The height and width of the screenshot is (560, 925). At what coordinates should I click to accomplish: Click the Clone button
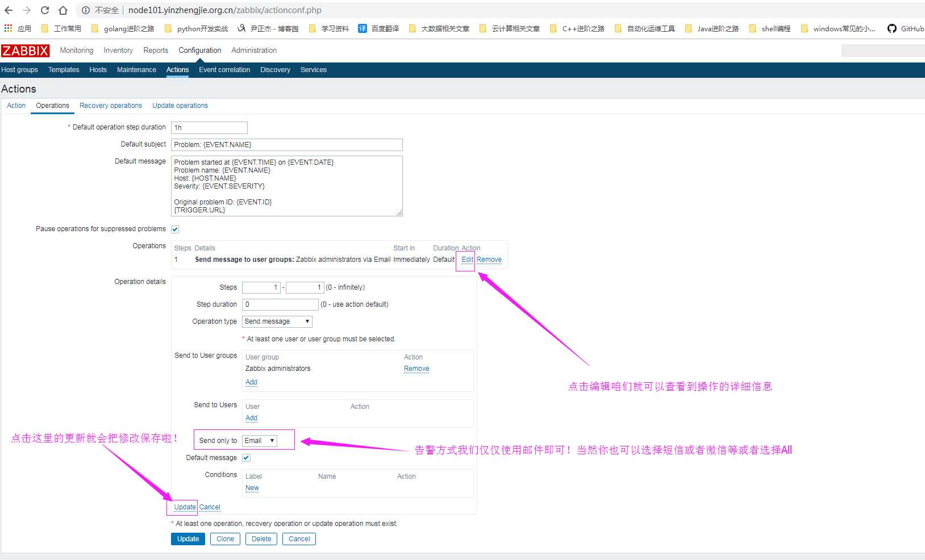point(225,539)
